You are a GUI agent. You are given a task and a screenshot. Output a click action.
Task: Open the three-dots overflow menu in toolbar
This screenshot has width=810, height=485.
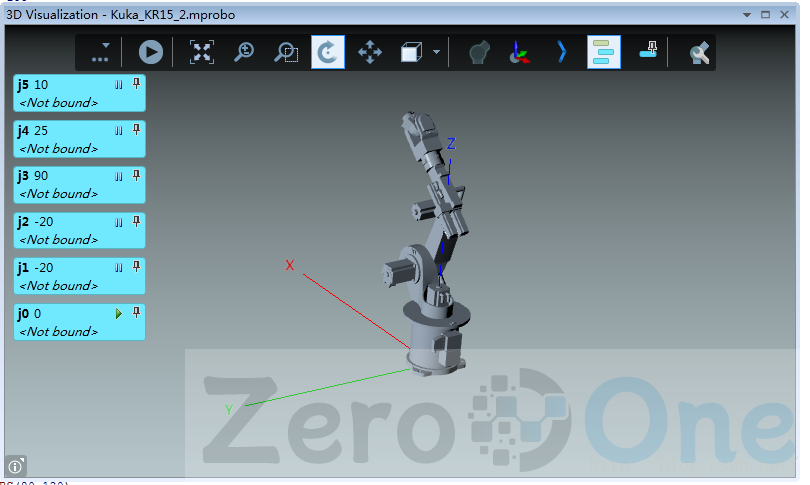[100, 52]
